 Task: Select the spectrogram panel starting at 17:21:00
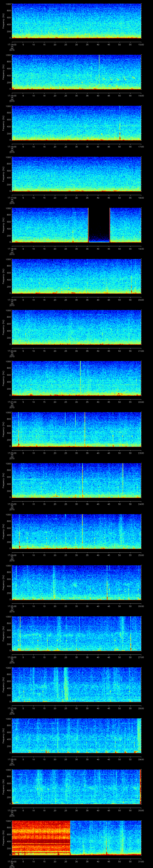click(76, 378)
